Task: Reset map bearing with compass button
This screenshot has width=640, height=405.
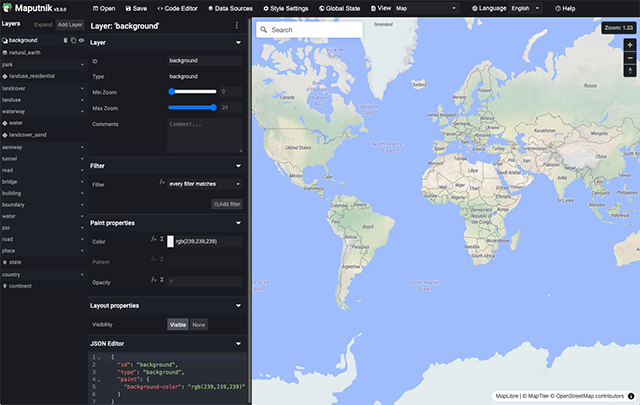Action: pyautogui.click(x=630, y=72)
